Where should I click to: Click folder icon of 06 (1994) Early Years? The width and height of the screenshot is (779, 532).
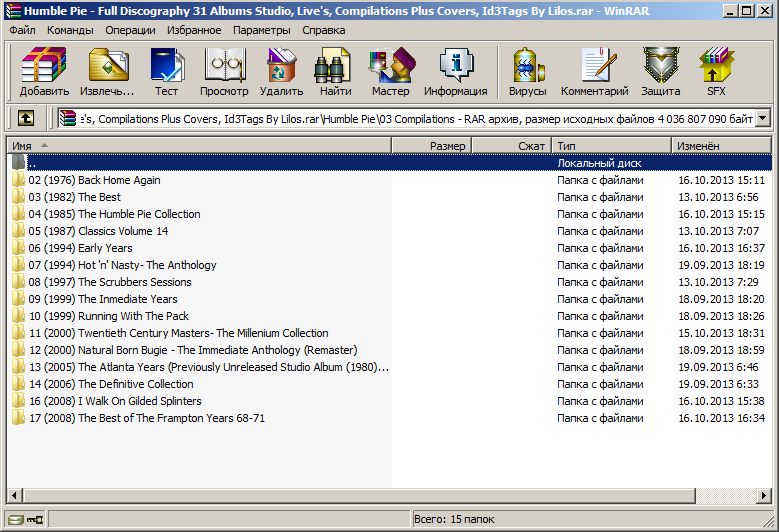(18, 248)
